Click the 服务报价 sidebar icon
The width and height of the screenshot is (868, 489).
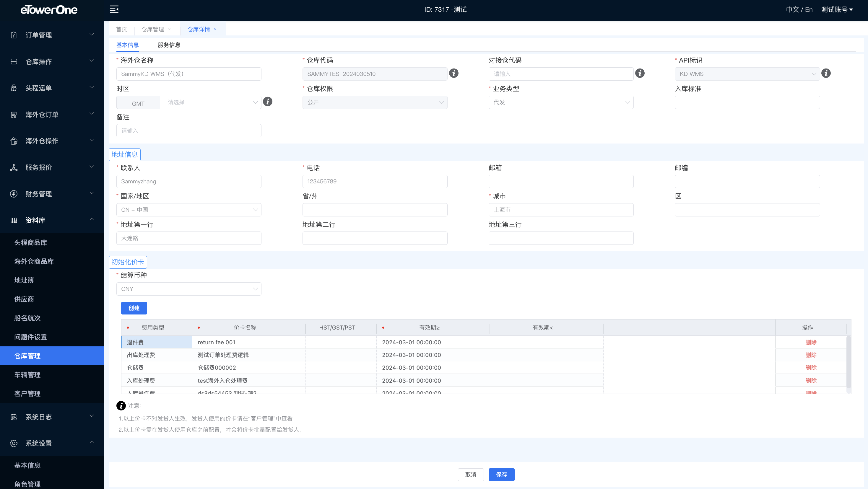(x=14, y=167)
